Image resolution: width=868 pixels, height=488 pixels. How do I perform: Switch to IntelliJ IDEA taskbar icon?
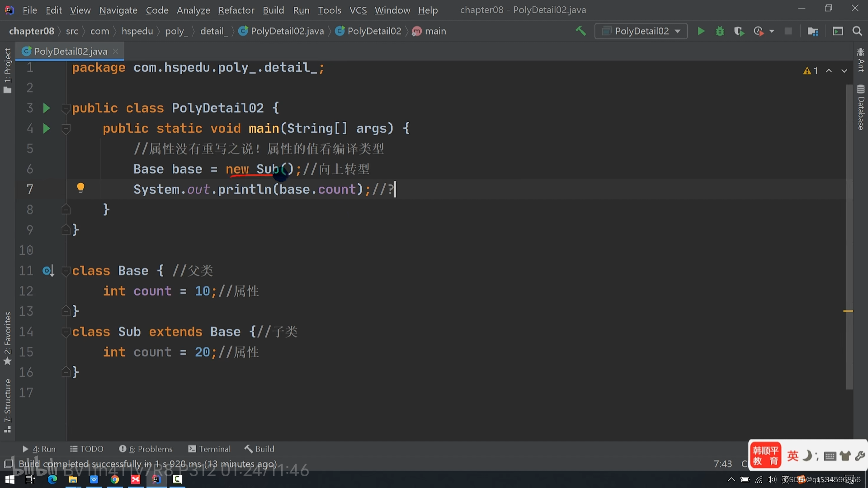pos(156,479)
